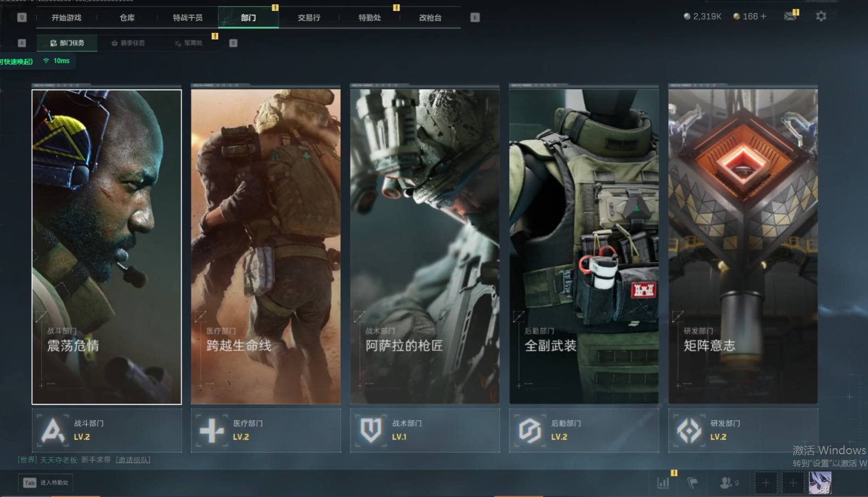
Task: Click the E key hint icon
Action: click(475, 18)
